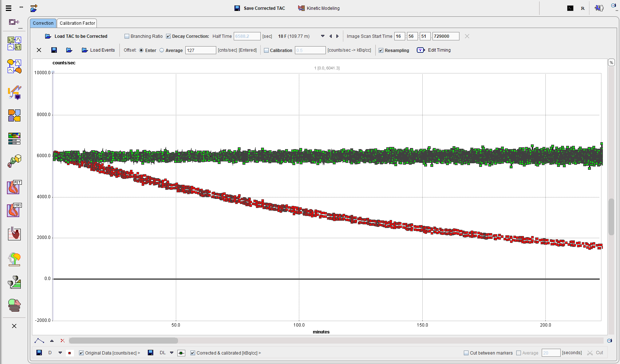Select next isotope with right arrow

(x=337, y=36)
